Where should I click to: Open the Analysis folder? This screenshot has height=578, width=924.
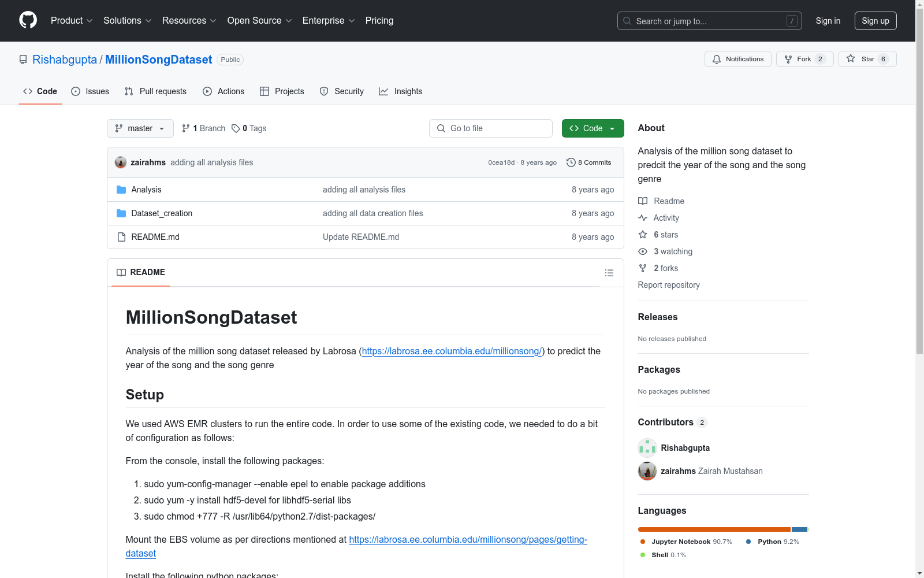tap(147, 190)
